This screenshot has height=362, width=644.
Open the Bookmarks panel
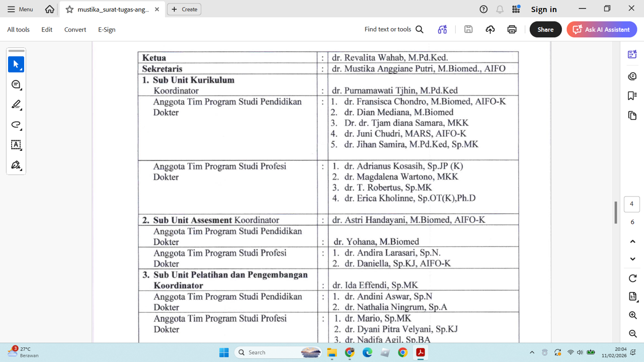(x=632, y=96)
